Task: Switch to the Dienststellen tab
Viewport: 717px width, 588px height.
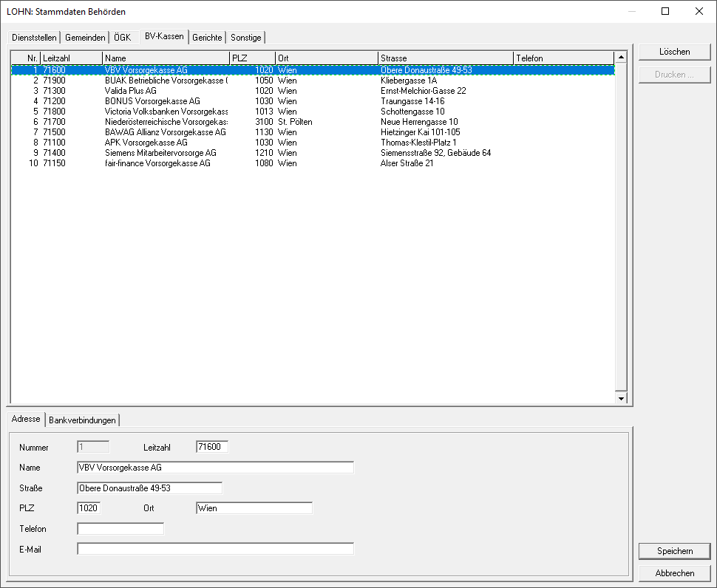Action: coord(34,38)
